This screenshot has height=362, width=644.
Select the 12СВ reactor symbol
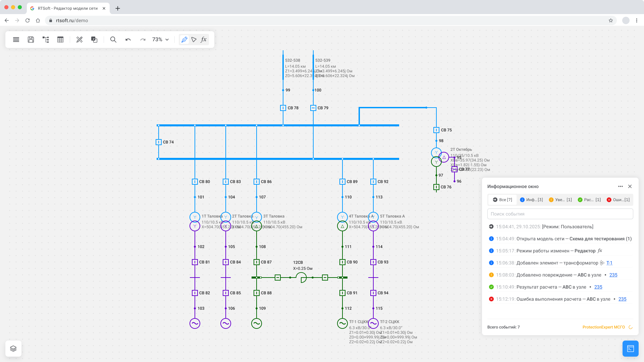click(301, 278)
